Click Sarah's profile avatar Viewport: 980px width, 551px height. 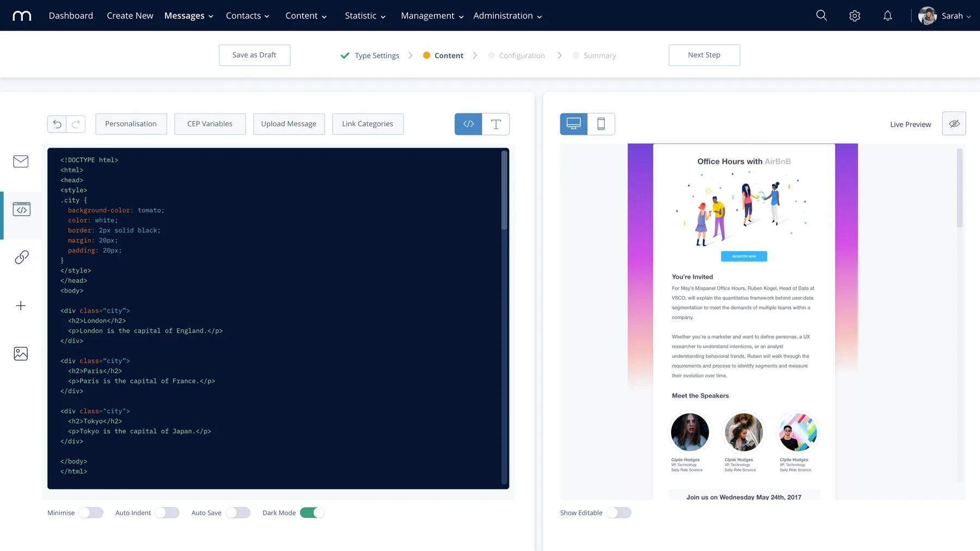tap(927, 16)
